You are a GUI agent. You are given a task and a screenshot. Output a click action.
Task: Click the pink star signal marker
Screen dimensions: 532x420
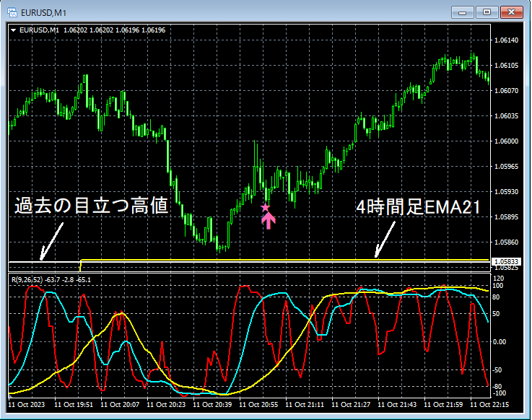[266, 207]
